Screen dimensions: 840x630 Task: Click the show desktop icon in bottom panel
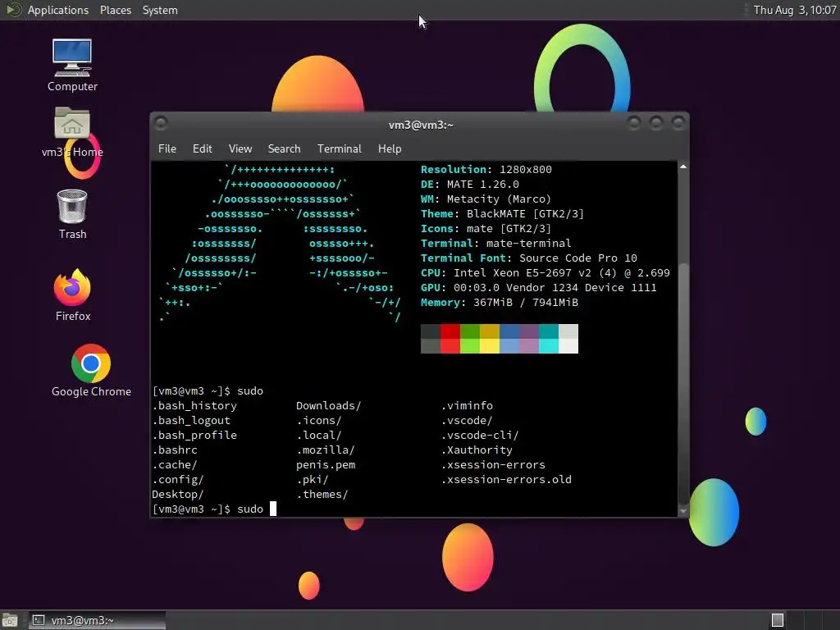[x=10, y=620]
